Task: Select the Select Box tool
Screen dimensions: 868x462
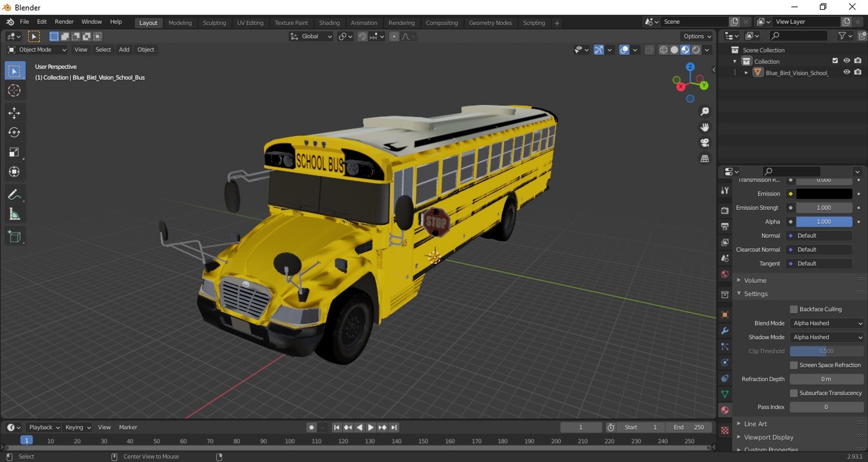Action: click(x=14, y=71)
